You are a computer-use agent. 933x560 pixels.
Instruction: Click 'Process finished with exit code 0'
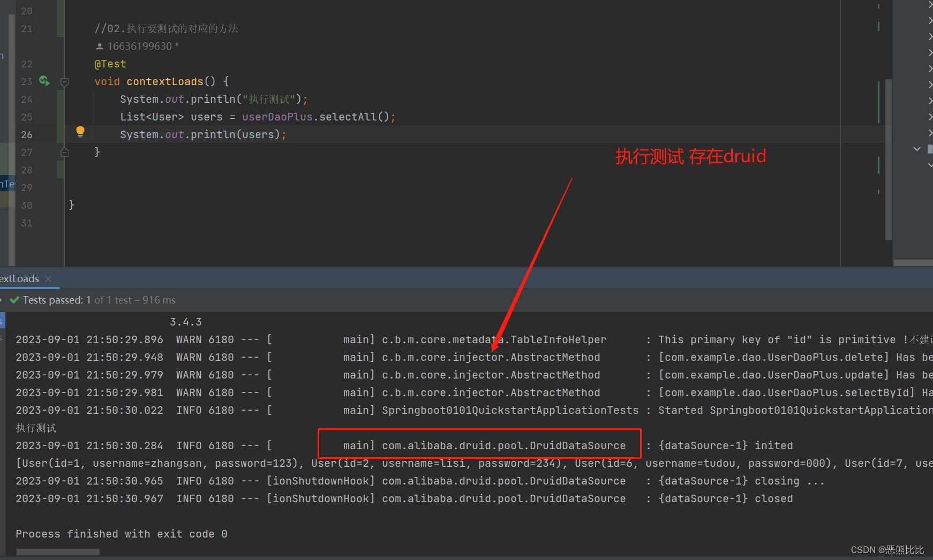point(122,534)
